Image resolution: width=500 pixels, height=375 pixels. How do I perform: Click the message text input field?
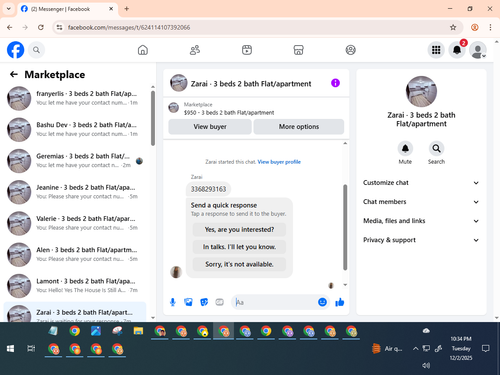point(275,302)
